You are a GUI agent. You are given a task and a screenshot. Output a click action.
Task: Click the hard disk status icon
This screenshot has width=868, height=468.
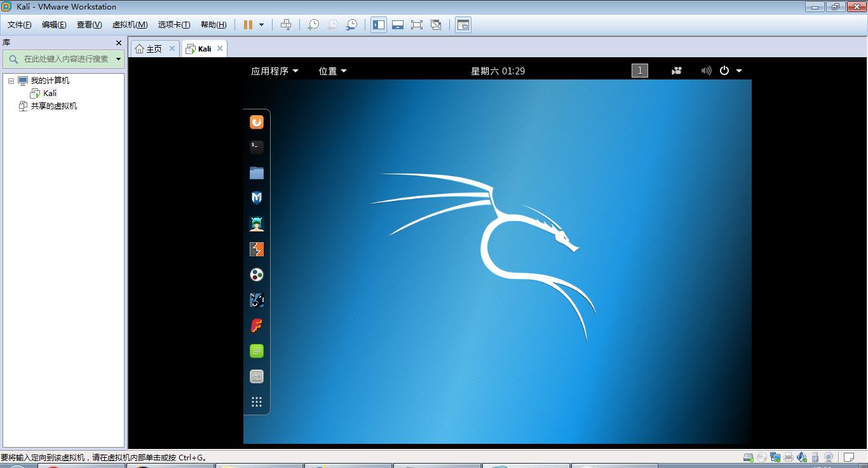click(x=749, y=457)
